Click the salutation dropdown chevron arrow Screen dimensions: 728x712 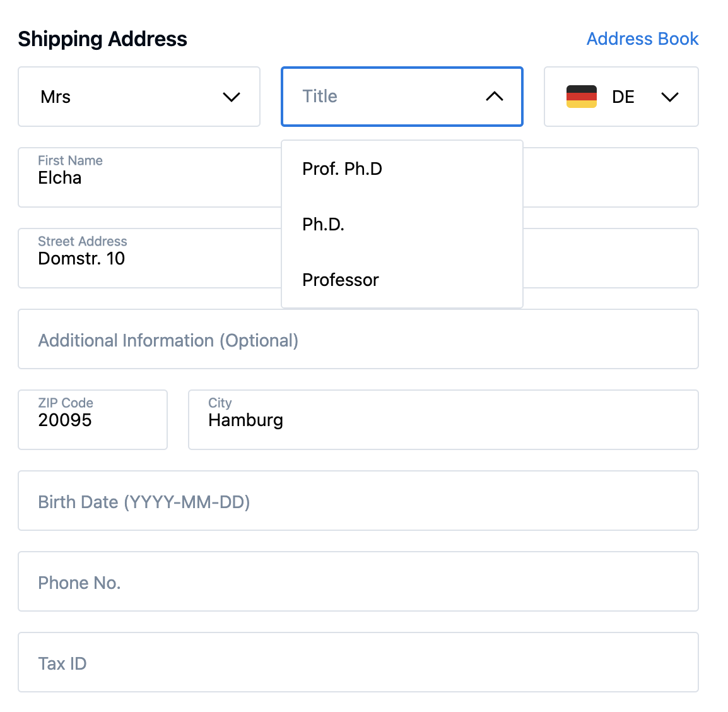(x=232, y=97)
